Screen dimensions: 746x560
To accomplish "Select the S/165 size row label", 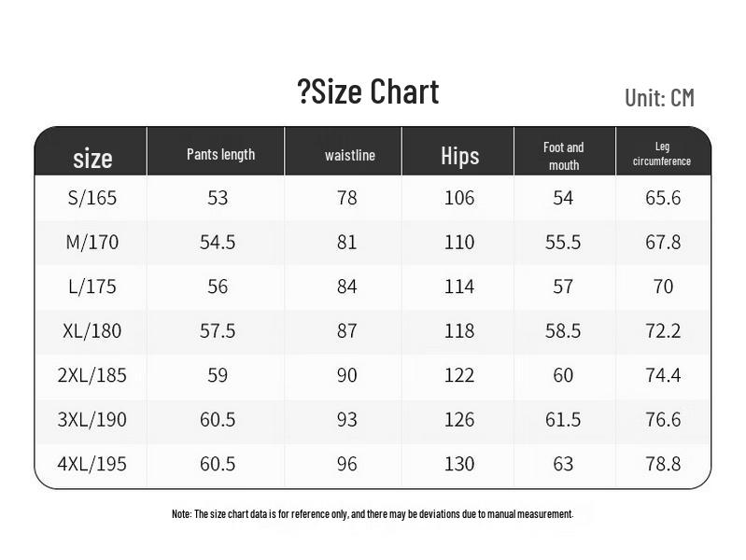I will click(x=92, y=198).
